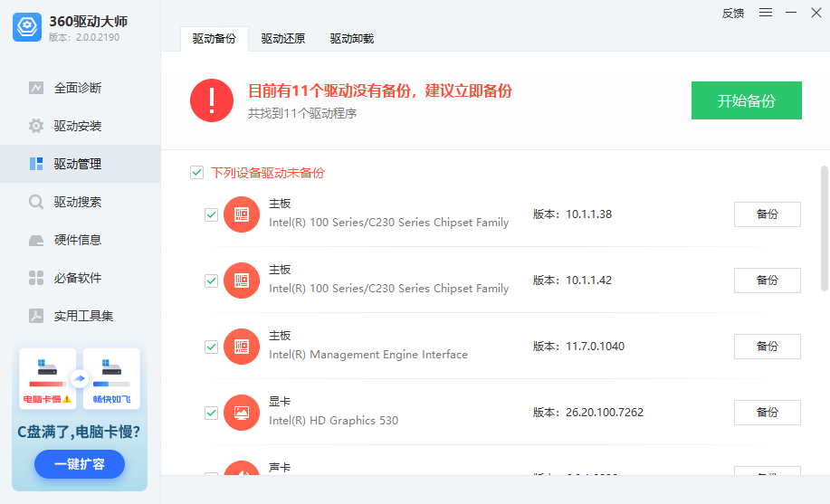Close the 360驱动大师 window
This screenshot has height=504, width=830.
[x=816, y=12]
